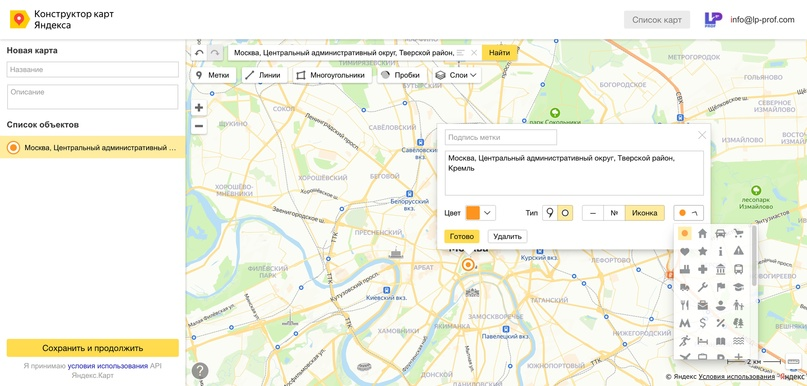Image resolution: width=807 pixels, height=386 pixels.
Task: Choose the dollar sign icon
Action: click(x=703, y=323)
